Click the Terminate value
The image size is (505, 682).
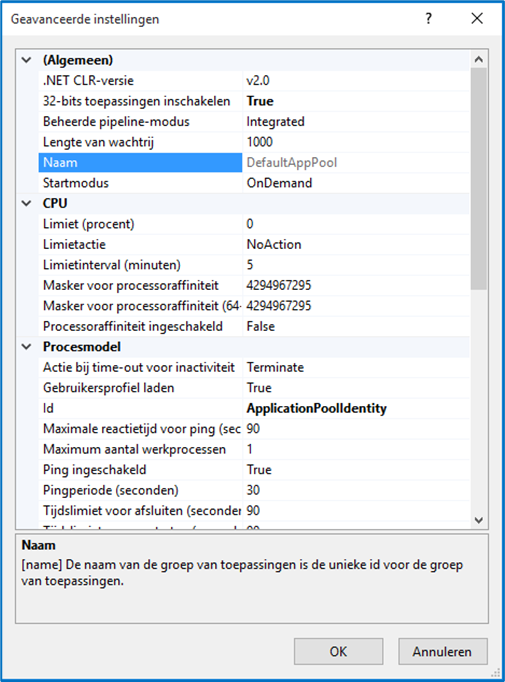tap(355, 367)
